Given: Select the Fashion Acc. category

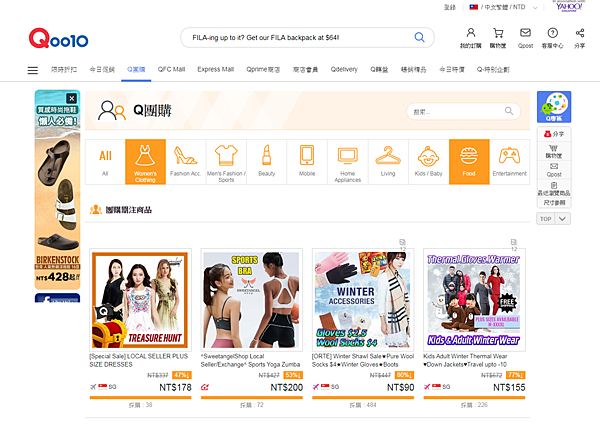Looking at the screenshot, I should (186, 162).
